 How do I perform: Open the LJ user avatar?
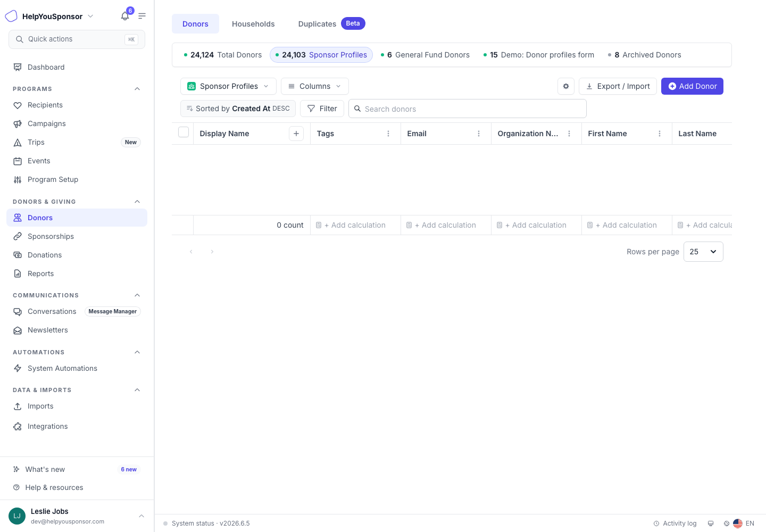point(17,516)
